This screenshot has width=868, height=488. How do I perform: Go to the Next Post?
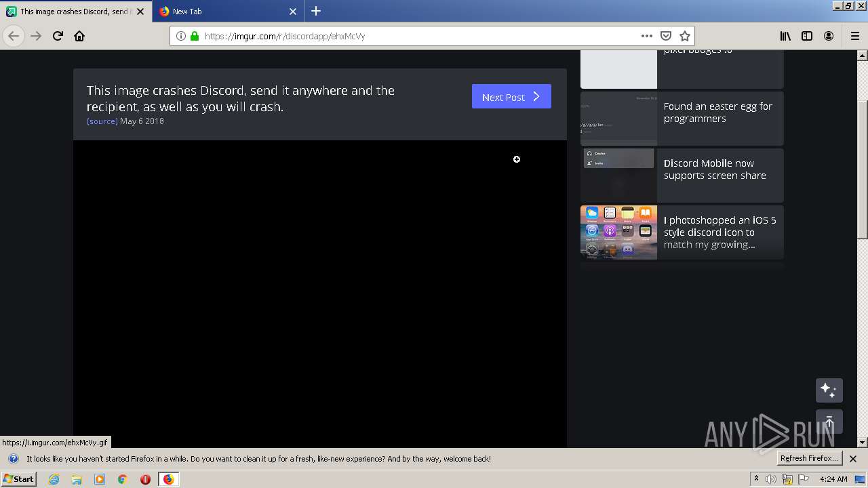511,97
